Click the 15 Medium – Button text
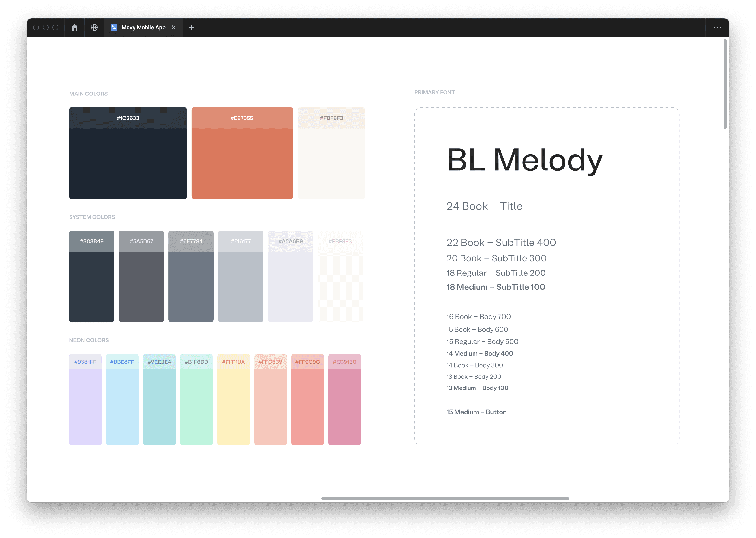The image size is (756, 538). point(476,412)
